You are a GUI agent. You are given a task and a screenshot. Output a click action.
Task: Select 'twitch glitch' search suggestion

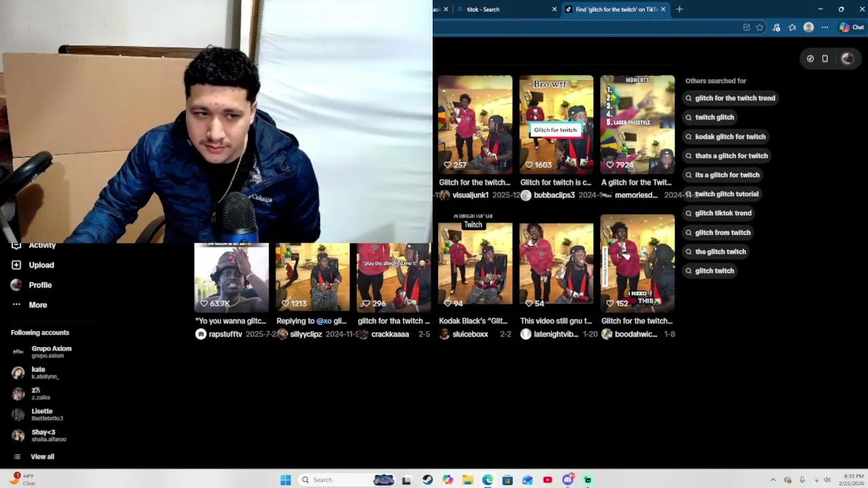(709, 117)
